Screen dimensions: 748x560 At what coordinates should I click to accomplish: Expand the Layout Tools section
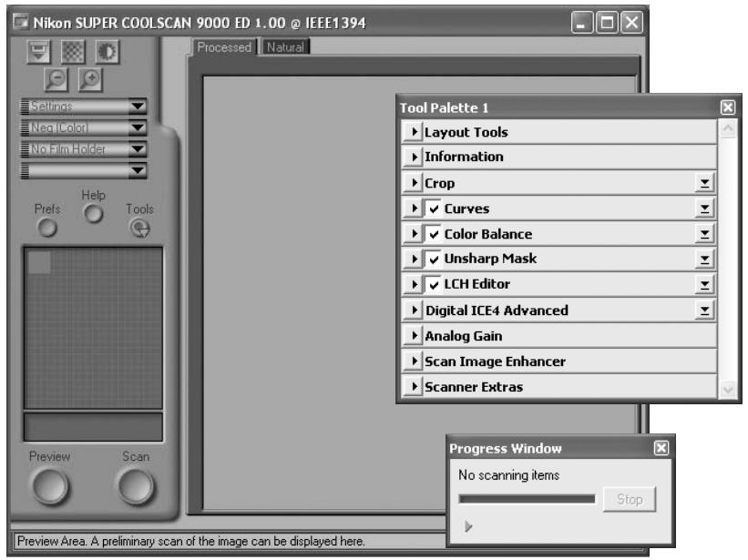pos(414,131)
